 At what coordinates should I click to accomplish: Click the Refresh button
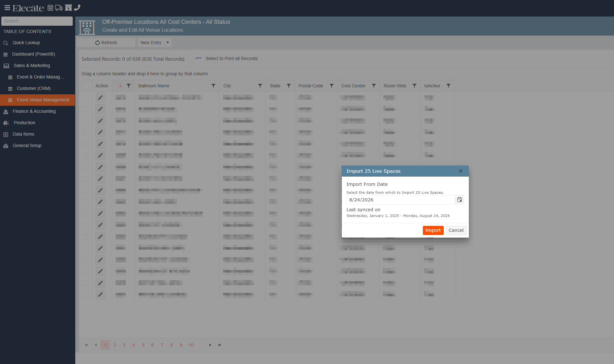click(x=106, y=43)
